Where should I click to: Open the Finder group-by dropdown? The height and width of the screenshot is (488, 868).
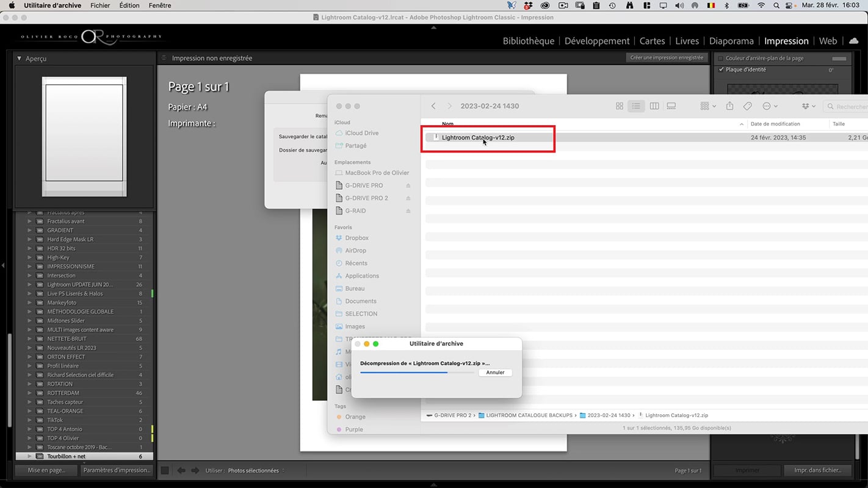click(x=708, y=106)
